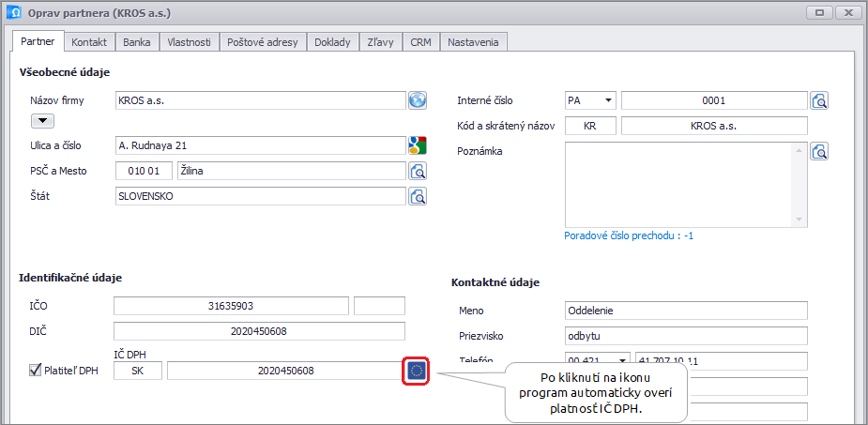This screenshot has width=868, height=425.
Task: Expand arrow button under Názov firmy
Action: [x=43, y=120]
